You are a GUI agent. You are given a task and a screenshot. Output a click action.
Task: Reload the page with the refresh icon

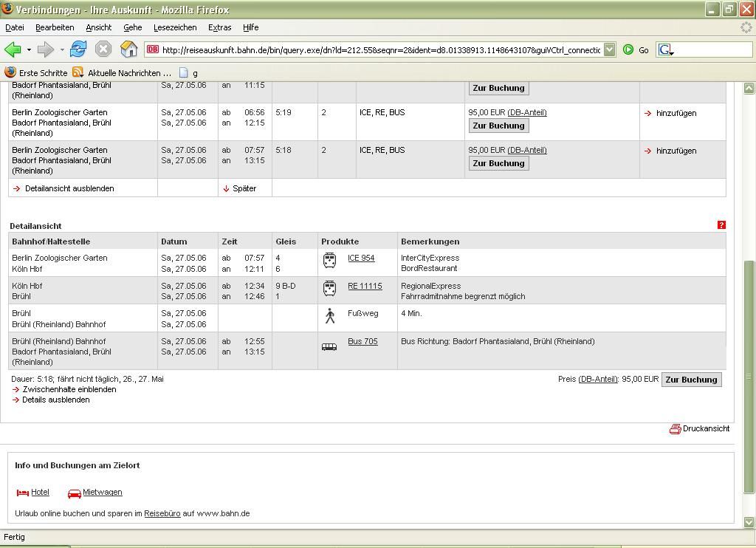(78, 49)
